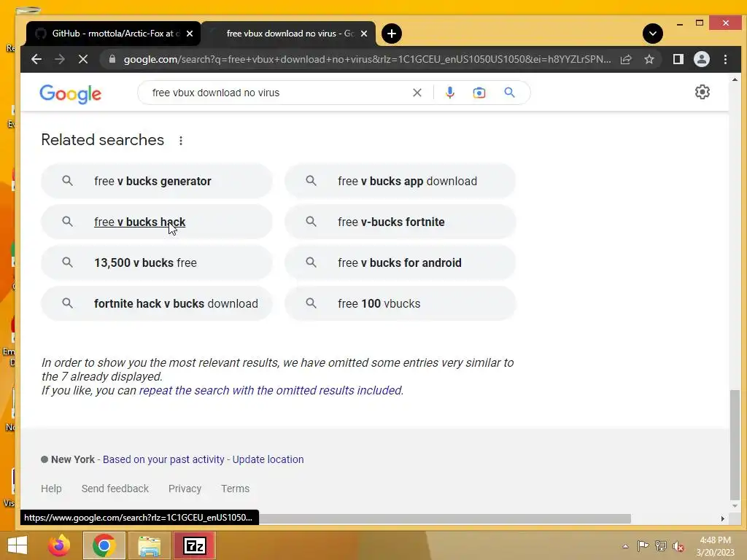Click the Chrome taskbar icon

(104, 545)
